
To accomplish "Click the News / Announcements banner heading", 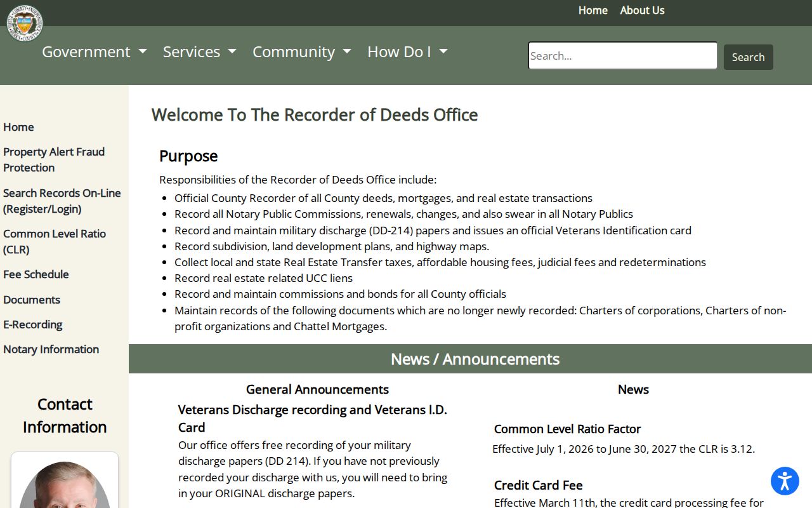I will click(475, 359).
